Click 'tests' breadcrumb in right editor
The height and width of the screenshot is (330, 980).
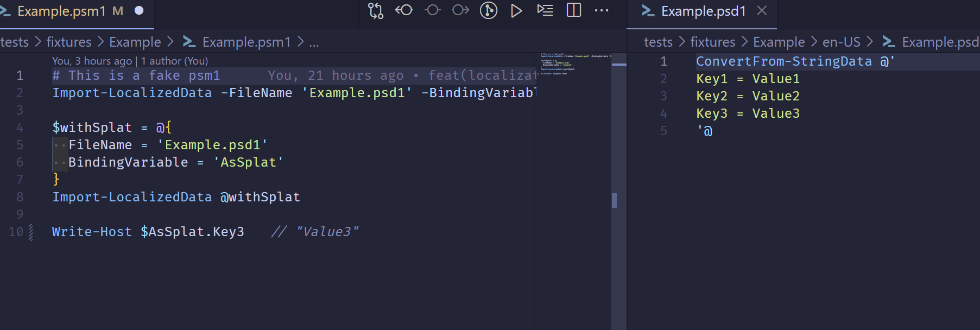click(658, 42)
